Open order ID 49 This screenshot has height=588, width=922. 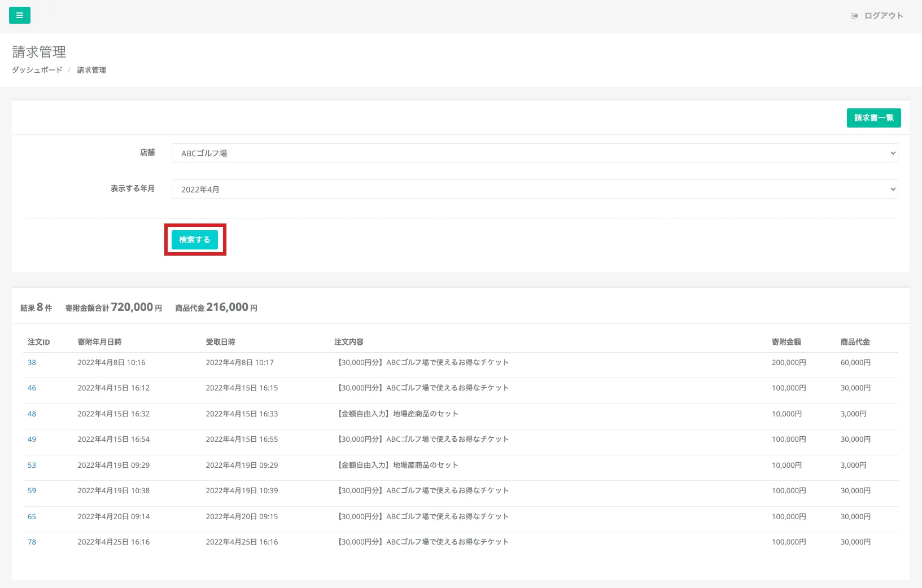32,440
